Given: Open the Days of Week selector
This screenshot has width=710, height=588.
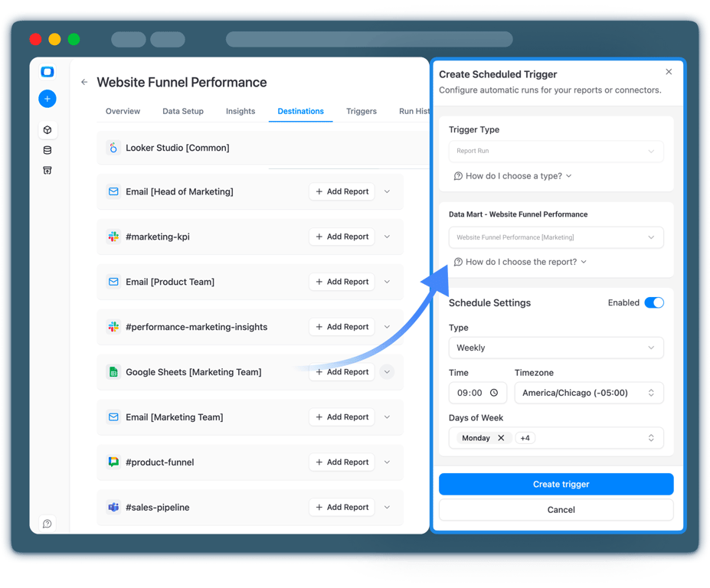Looking at the screenshot, I should [556, 438].
